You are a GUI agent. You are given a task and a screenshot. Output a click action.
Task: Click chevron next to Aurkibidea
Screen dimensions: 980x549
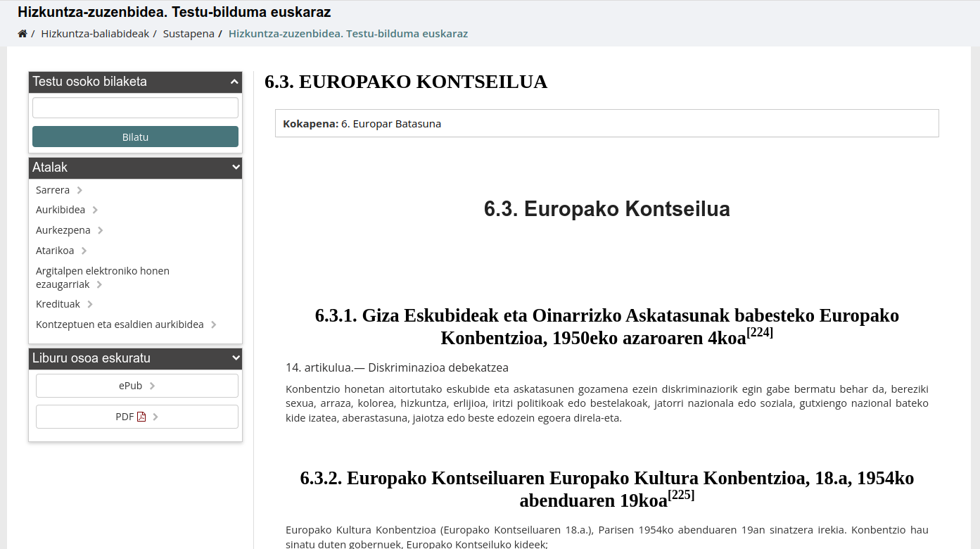pos(95,210)
